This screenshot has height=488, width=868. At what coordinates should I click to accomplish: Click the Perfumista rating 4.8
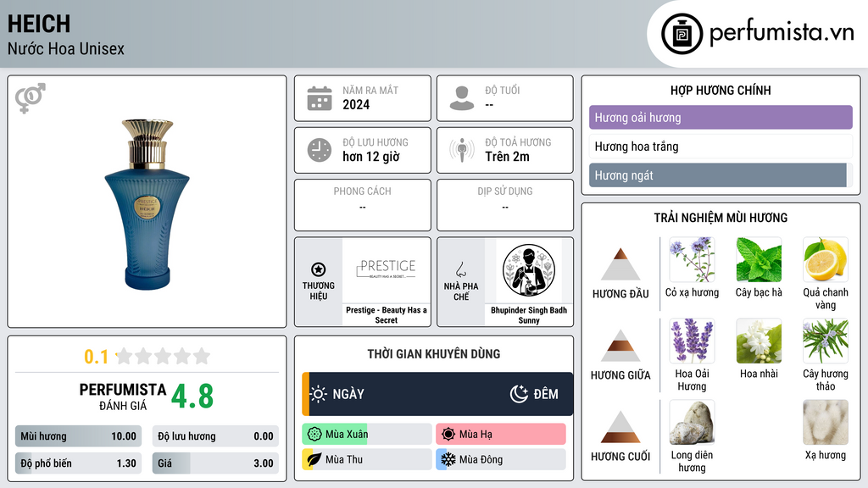pyautogui.click(x=192, y=396)
